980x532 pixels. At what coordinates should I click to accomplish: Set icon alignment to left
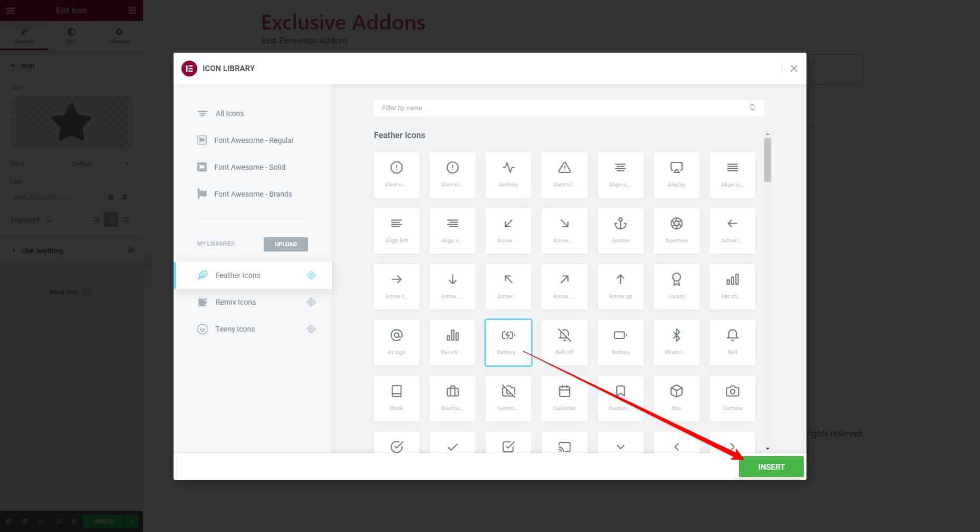point(97,220)
